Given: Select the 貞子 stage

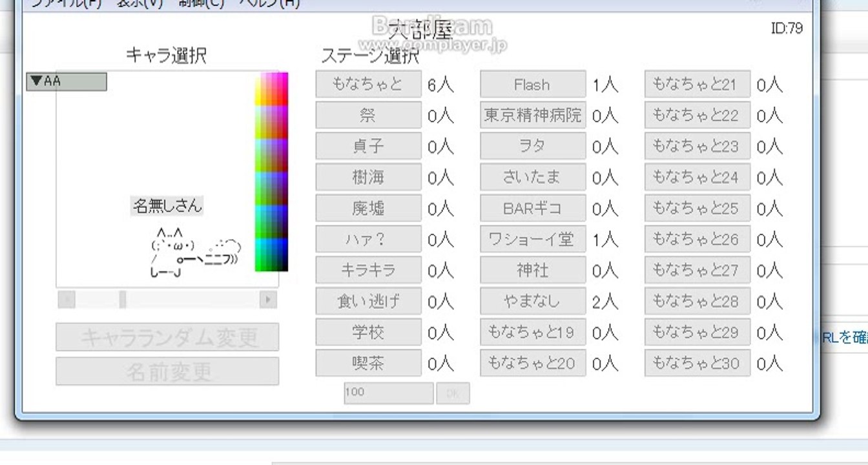Looking at the screenshot, I should (368, 146).
